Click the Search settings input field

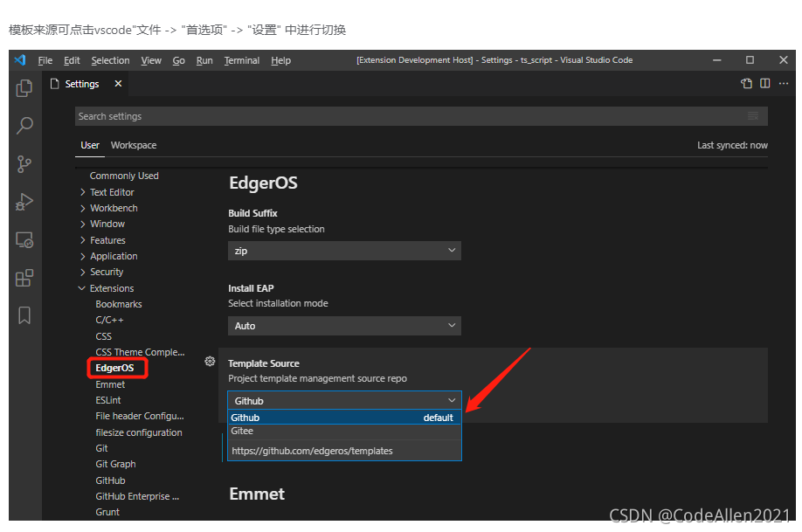421,116
